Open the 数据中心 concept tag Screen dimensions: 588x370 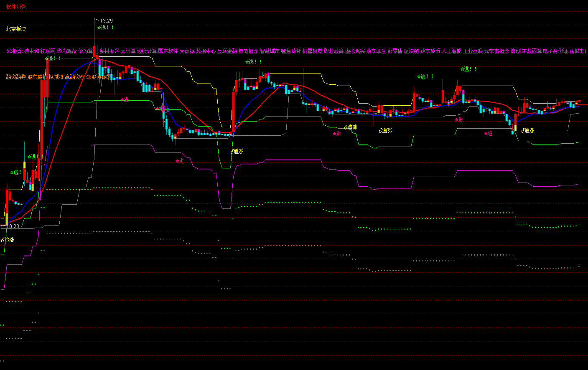pyautogui.click(x=206, y=51)
